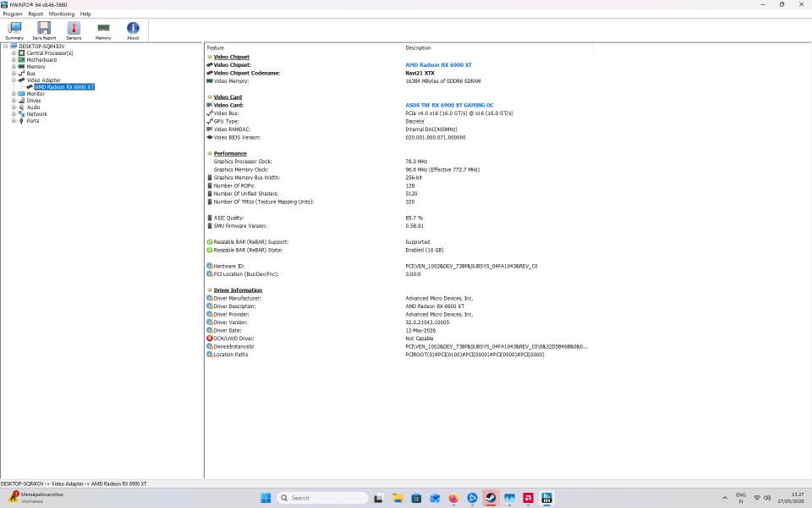Select the Memory label in tree
The height and width of the screenshot is (508, 812).
pyautogui.click(x=36, y=66)
